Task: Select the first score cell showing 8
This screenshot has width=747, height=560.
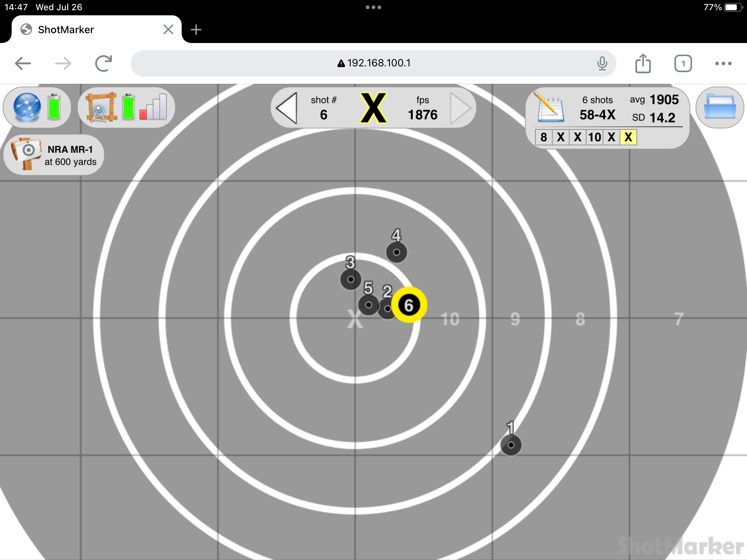Action: pyautogui.click(x=543, y=137)
